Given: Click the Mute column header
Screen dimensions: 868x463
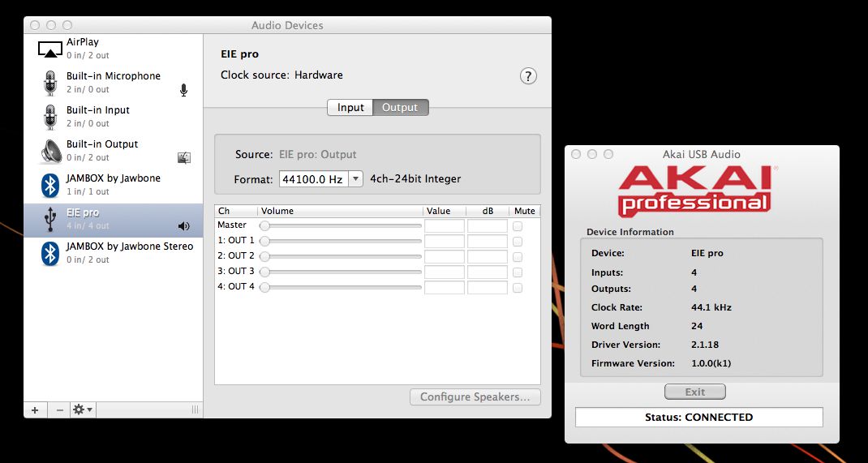Looking at the screenshot, I should (x=524, y=211).
